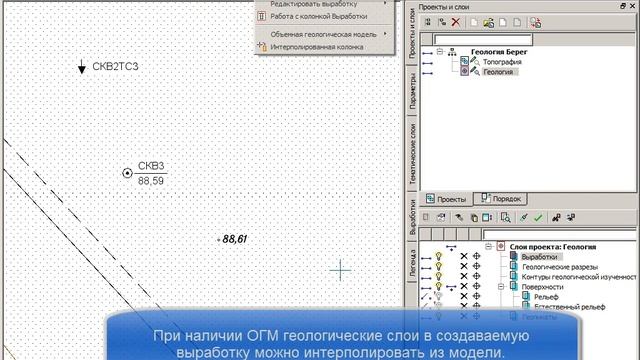
Task: Undock the Проекты и слои panel
Action: [x=623, y=6]
